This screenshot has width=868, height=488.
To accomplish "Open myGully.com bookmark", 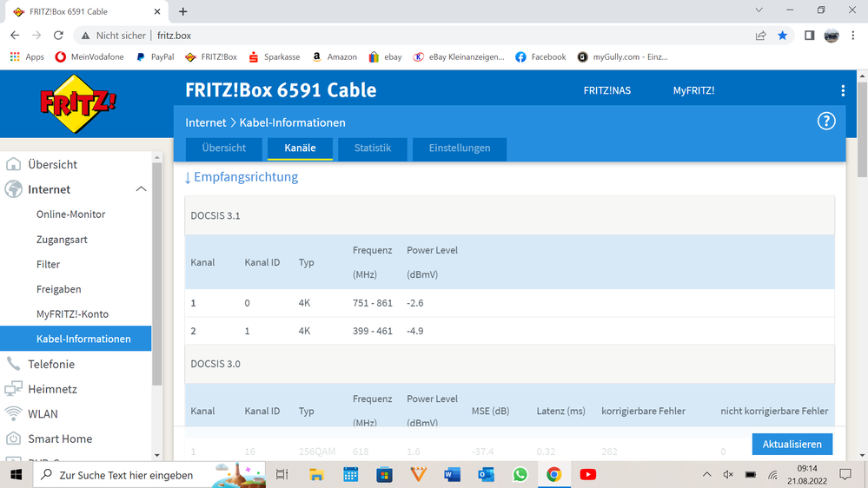I will (623, 57).
